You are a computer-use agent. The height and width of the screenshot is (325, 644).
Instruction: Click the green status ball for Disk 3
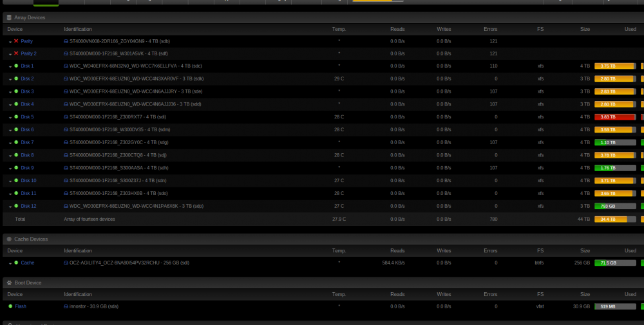point(16,91)
